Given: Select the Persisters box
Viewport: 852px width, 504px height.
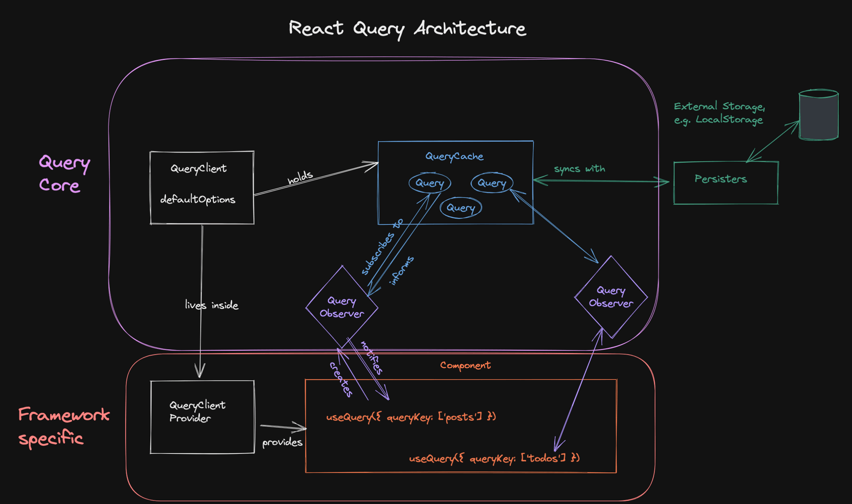Looking at the screenshot, I should coord(726,183).
